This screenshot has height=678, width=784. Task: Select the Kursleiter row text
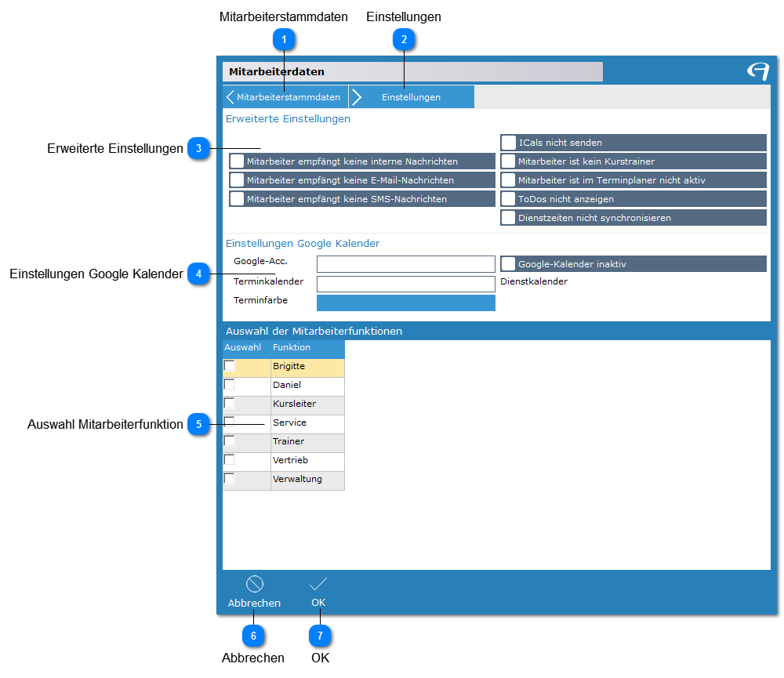[x=295, y=404]
